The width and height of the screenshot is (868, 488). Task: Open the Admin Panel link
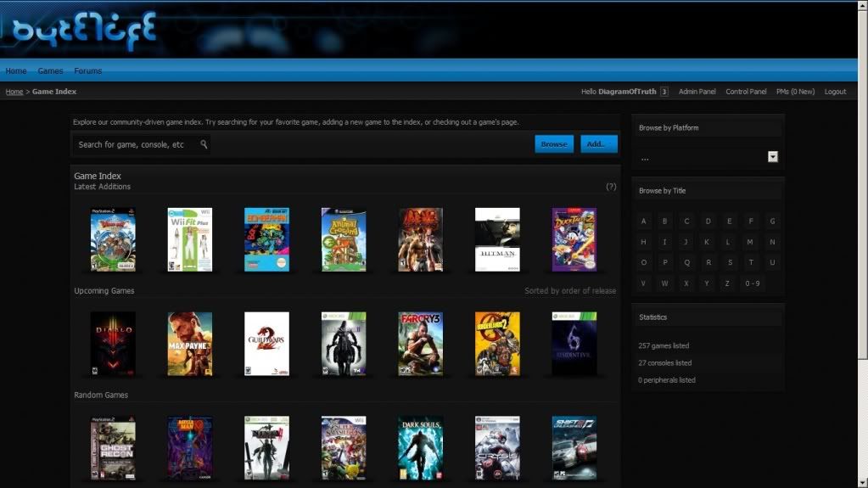(697, 92)
